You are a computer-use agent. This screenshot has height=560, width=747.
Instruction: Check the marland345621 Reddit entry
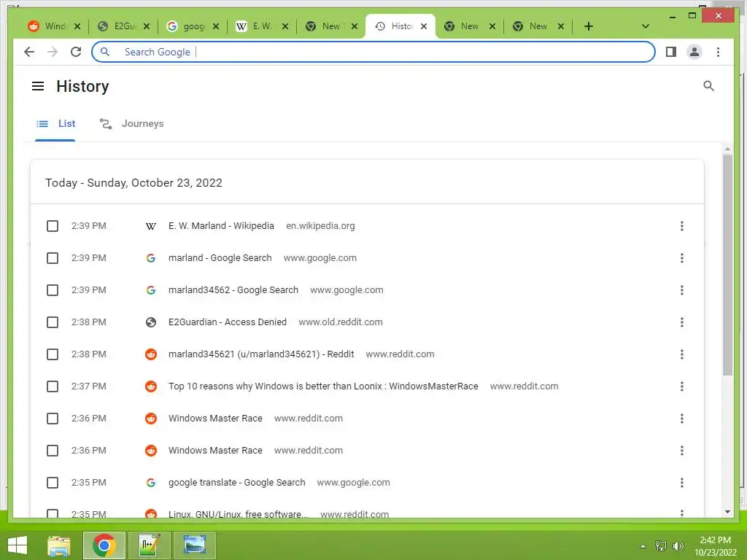[x=53, y=354]
